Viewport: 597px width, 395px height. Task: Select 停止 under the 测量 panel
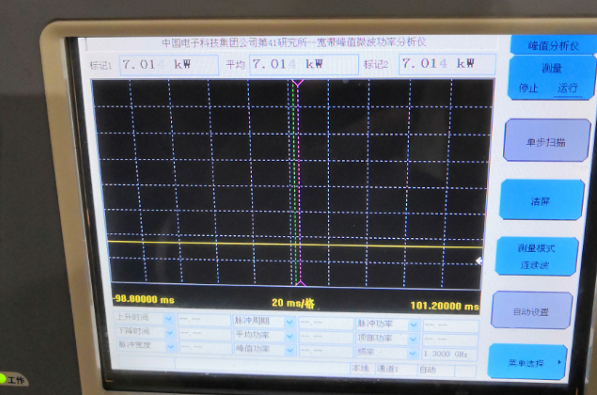tap(528, 88)
